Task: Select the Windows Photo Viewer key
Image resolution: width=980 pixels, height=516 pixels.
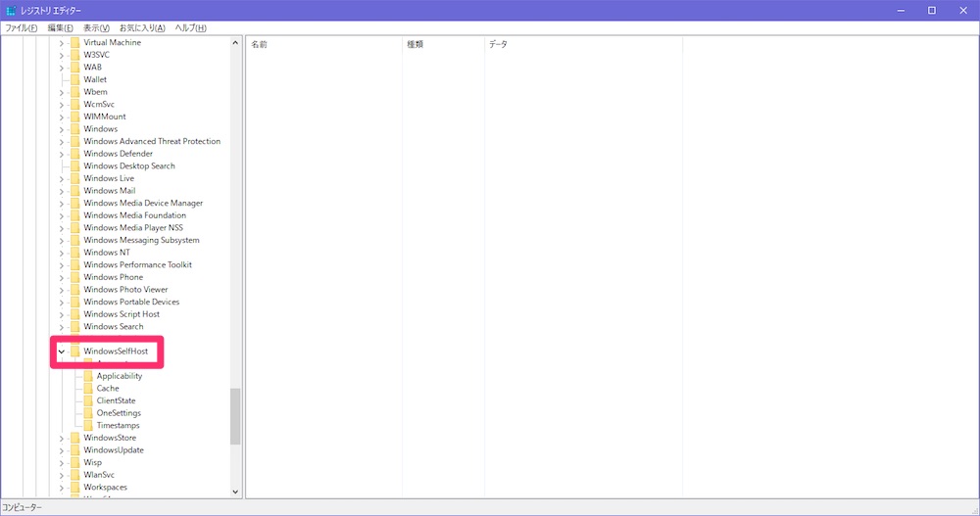Action: pos(125,289)
